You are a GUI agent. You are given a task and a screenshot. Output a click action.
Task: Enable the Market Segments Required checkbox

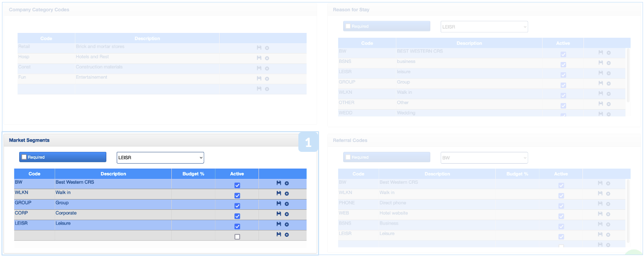(x=24, y=157)
